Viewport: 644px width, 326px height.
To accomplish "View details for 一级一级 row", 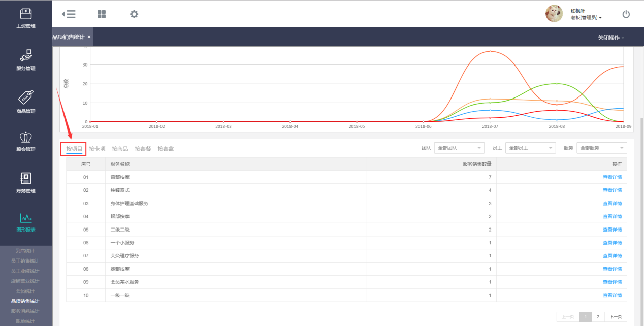I will 612,295.
